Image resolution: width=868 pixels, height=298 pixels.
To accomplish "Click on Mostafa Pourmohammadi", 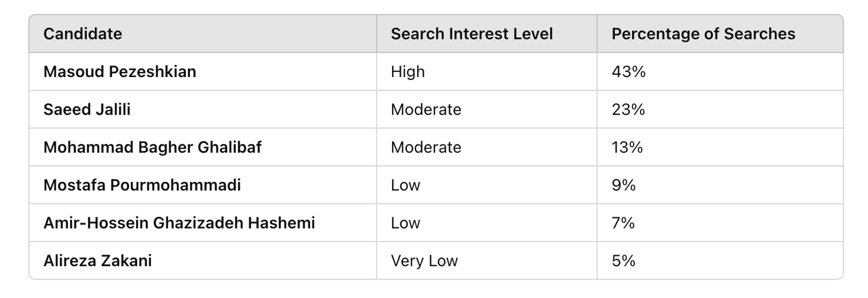I will point(142,185).
